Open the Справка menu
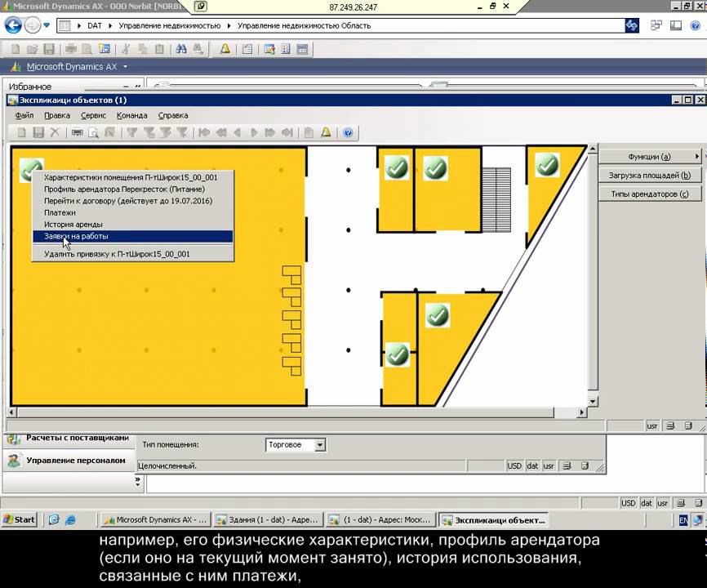Viewport: 707px width, 588px height. (x=173, y=115)
